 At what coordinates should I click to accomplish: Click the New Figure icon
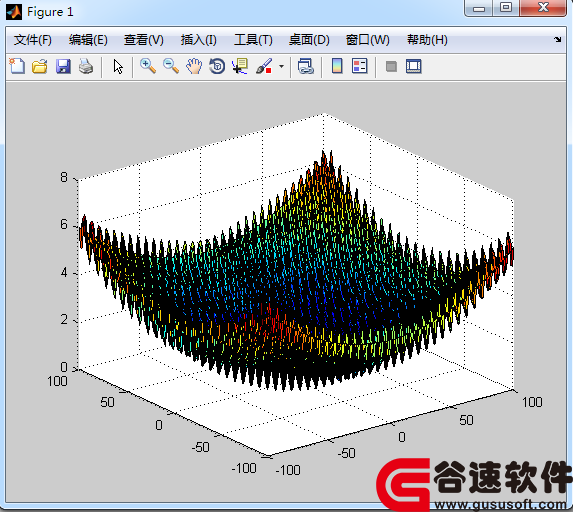pyautogui.click(x=17, y=67)
